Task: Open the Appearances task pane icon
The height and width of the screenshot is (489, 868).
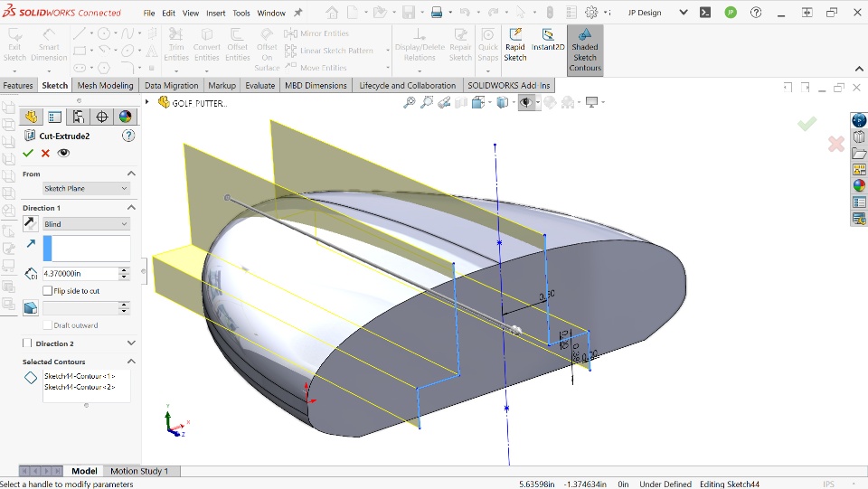Action: 859,185
